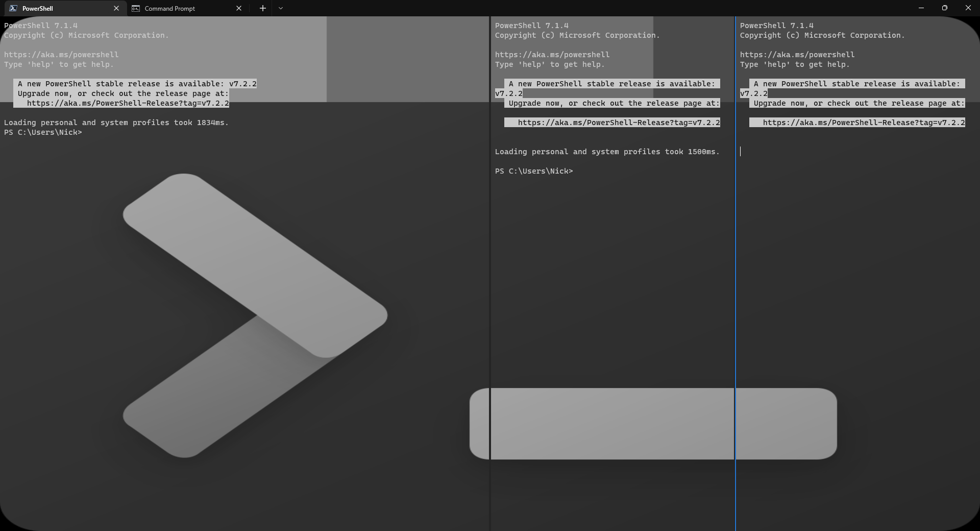Close the Windows Terminal window
Image resolution: width=980 pixels, height=531 pixels.
click(x=968, y=8)
